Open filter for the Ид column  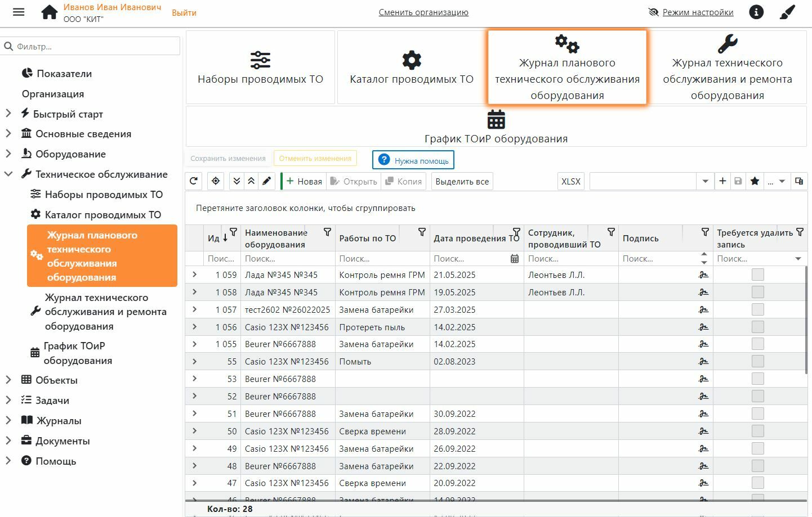click(x=233, y=232)
